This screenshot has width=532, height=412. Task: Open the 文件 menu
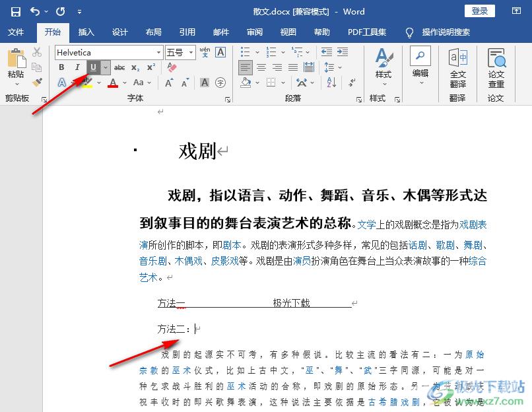coord(16,32)
